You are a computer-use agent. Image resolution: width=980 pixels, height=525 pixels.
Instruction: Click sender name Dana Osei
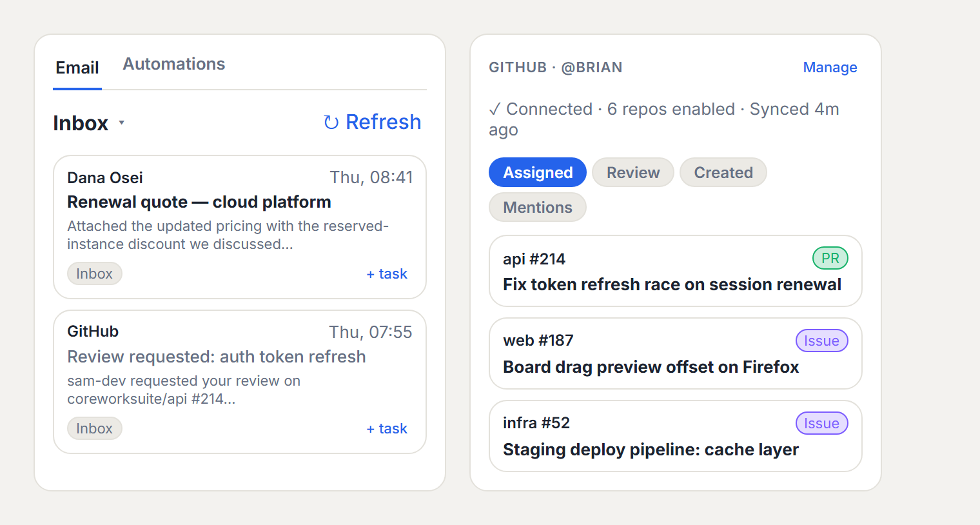105,177
